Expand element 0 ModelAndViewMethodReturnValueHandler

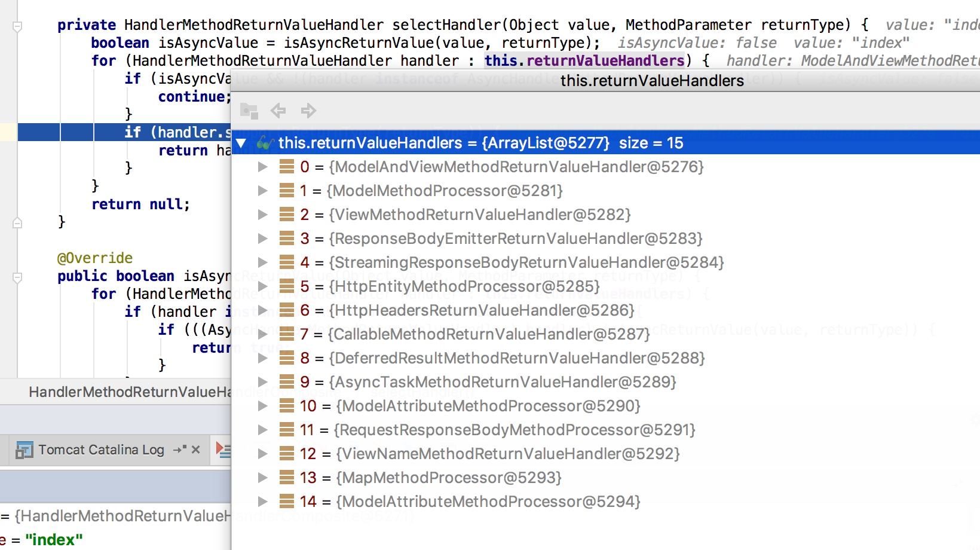262,167
